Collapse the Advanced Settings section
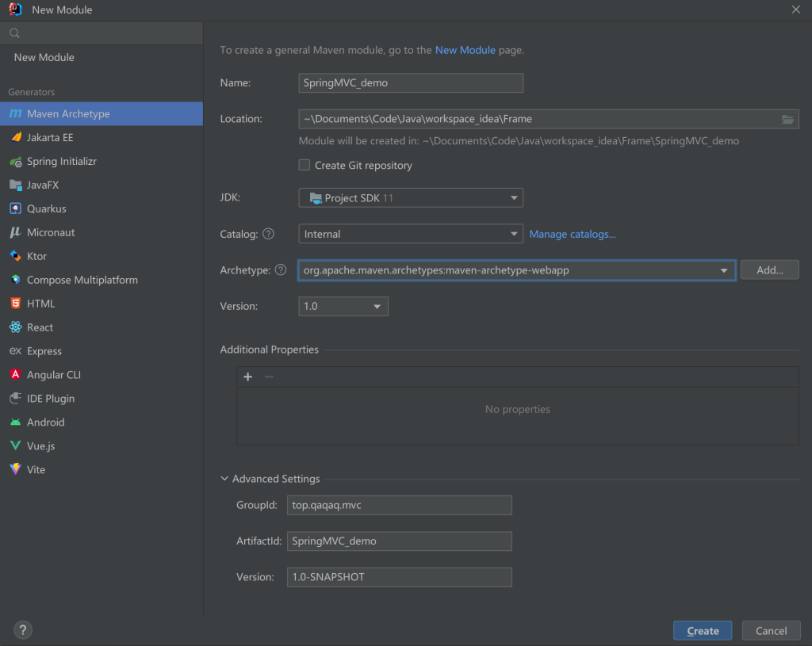 click(224, 479)
